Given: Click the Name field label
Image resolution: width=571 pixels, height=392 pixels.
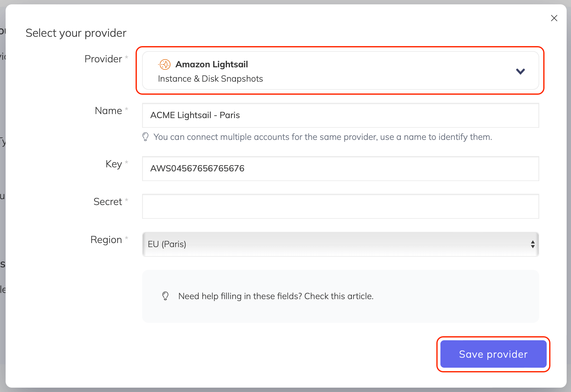Looking at the screenshot, I should (x=108, y=111).
